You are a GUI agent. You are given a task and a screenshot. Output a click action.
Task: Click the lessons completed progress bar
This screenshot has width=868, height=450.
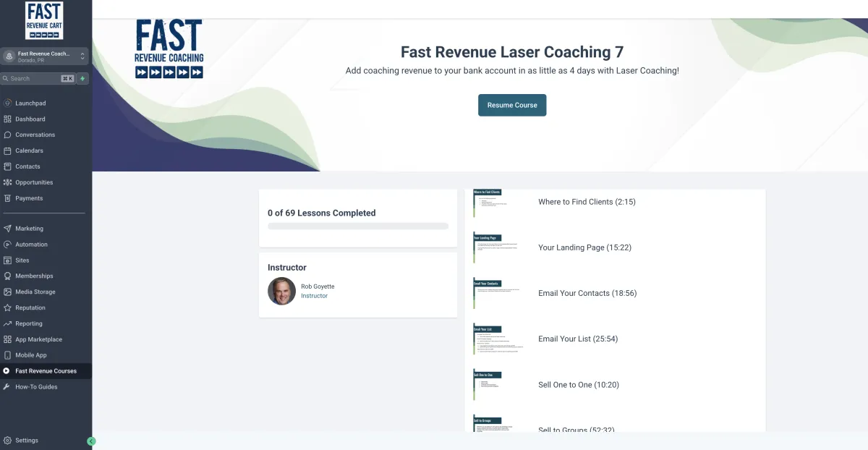(358, 226)
